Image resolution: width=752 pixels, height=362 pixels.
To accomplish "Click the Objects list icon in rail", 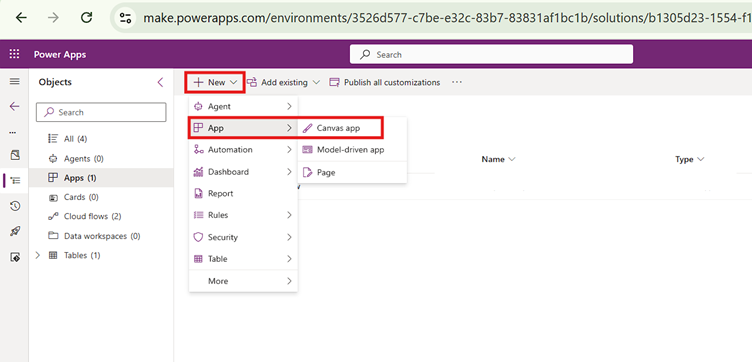I will [15, 180].
